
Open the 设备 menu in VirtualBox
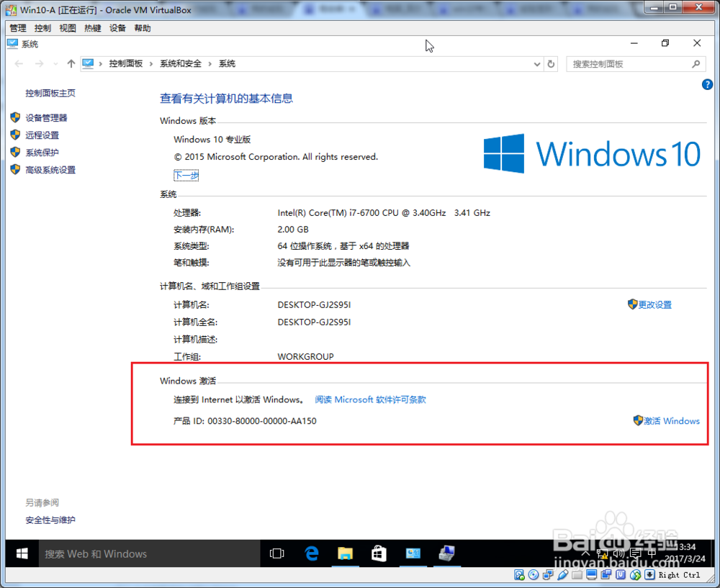(x=117, y=27)
